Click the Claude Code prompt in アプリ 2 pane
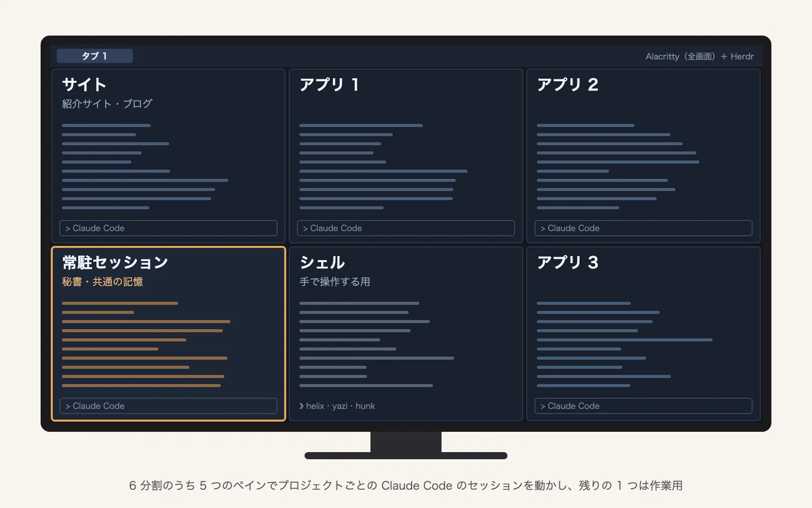Viewport: 812px width, 508px height. coord(644,228)
